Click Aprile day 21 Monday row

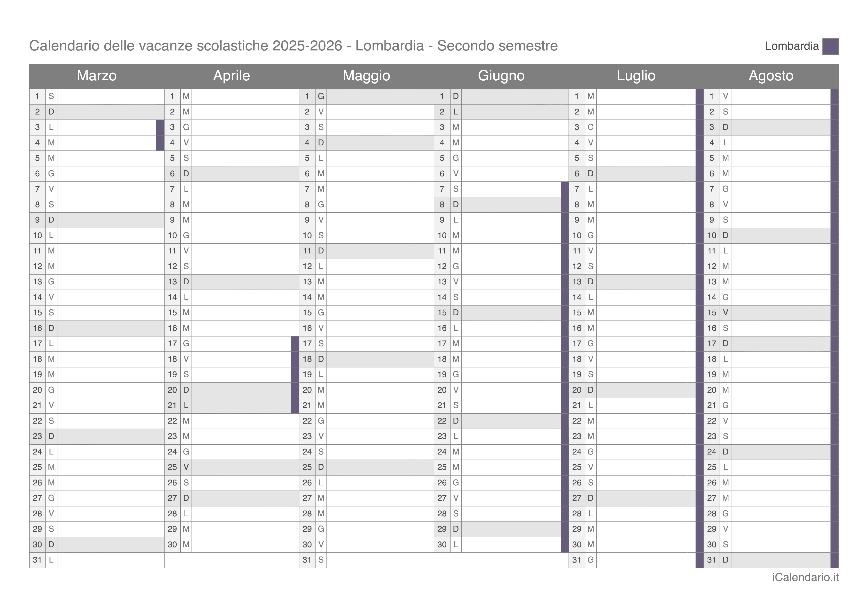pos(231,406)
